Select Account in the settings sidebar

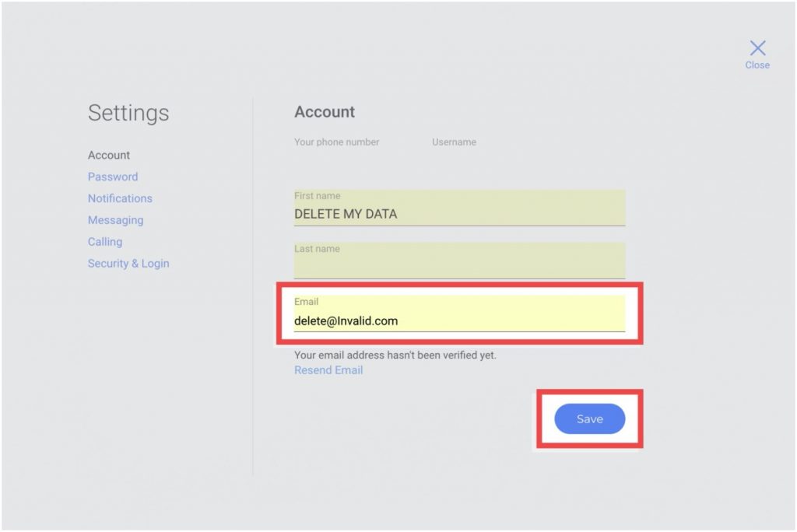109,155
